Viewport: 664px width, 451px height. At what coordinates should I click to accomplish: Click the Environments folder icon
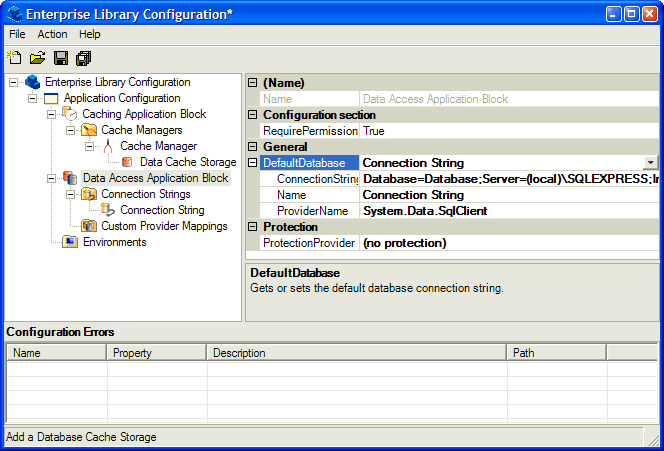(x=70, y=242)
